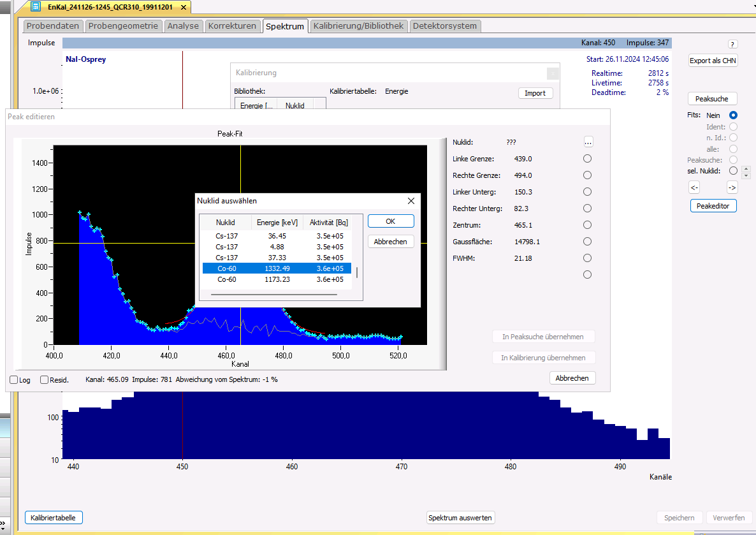
Task: Open the Kalibrierung/Bibliothek tab
Action: pyautogui.click(x=358, y=26)
